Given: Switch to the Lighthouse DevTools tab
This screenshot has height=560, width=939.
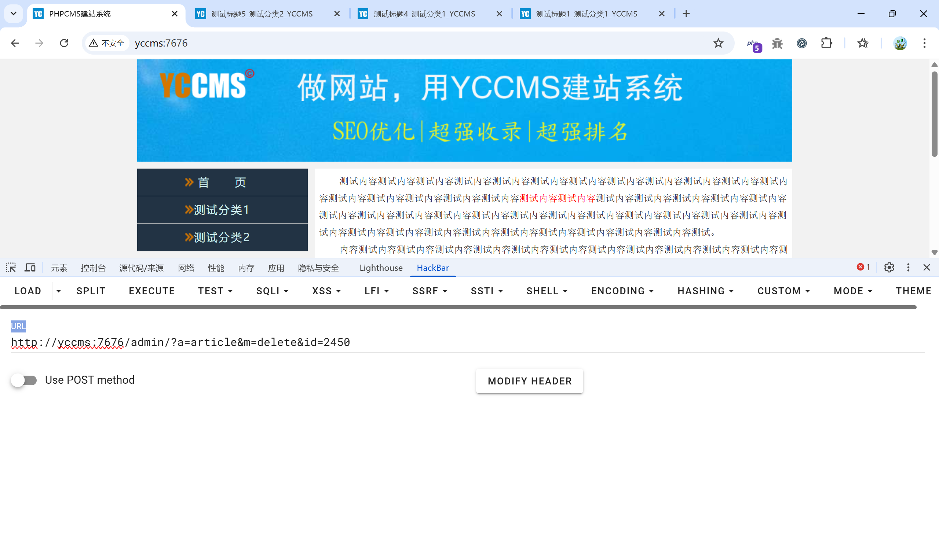Looking at the screenshot, I should point(381,268).
